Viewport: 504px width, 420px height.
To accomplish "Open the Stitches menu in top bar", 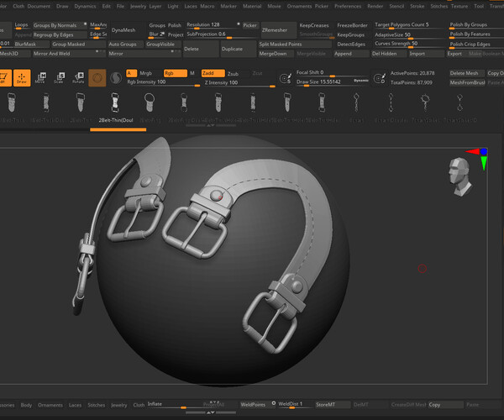I will coord(439,6).
